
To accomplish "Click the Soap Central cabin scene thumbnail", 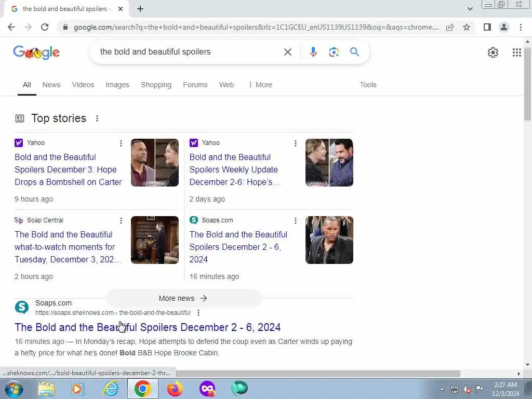I will (155, 240).
